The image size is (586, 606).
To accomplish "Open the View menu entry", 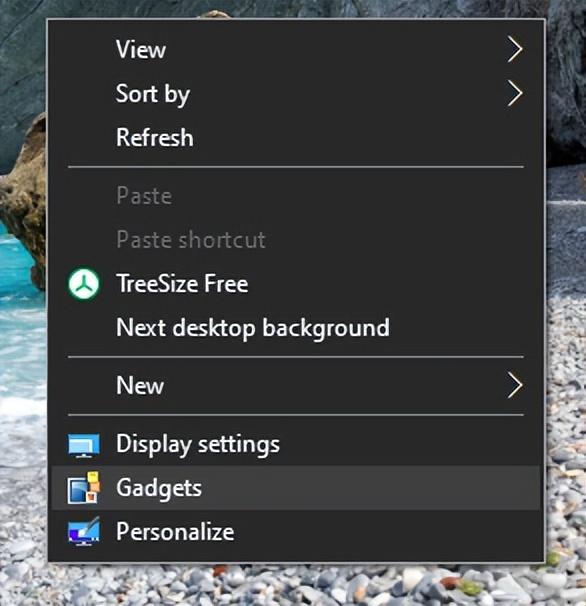I will (x=296, y=49).
